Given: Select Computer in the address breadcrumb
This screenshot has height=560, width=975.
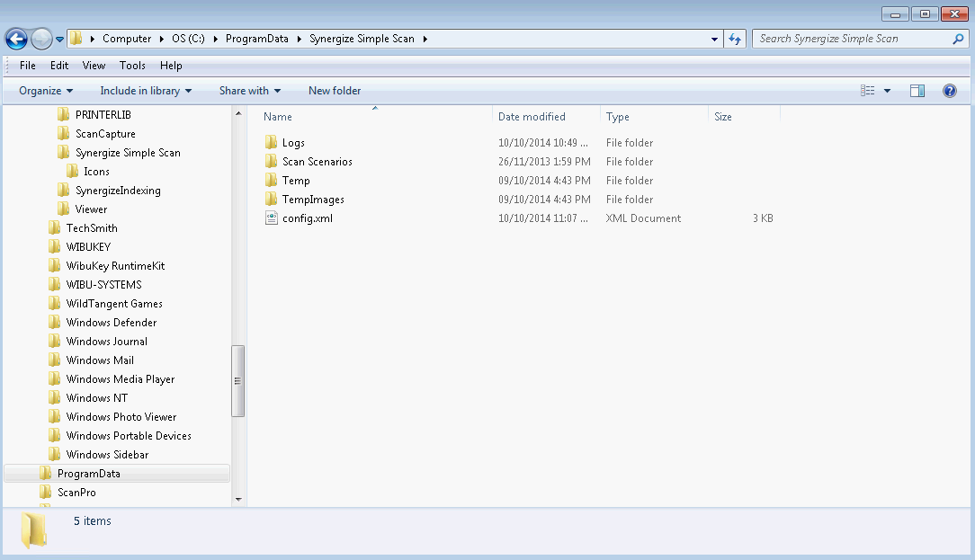Looking at the screenshot, I should [x=127, y=39].
